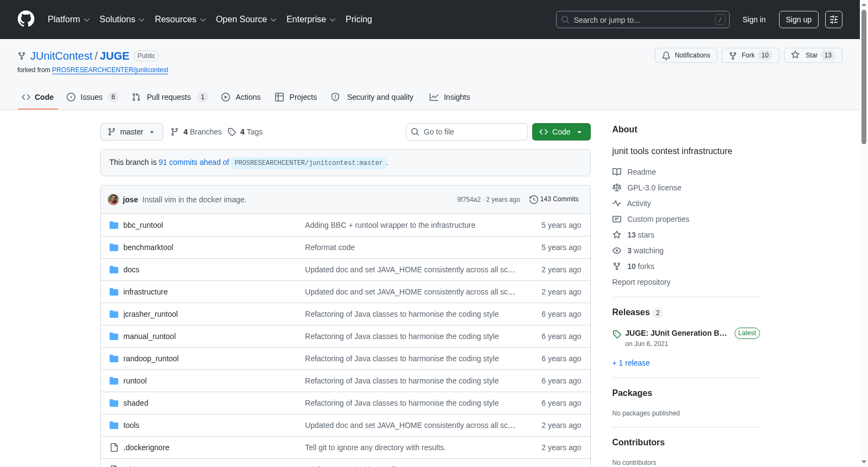Open the 9f754a2 commit hash
868x467 pixels.
(x=469, y=200)
